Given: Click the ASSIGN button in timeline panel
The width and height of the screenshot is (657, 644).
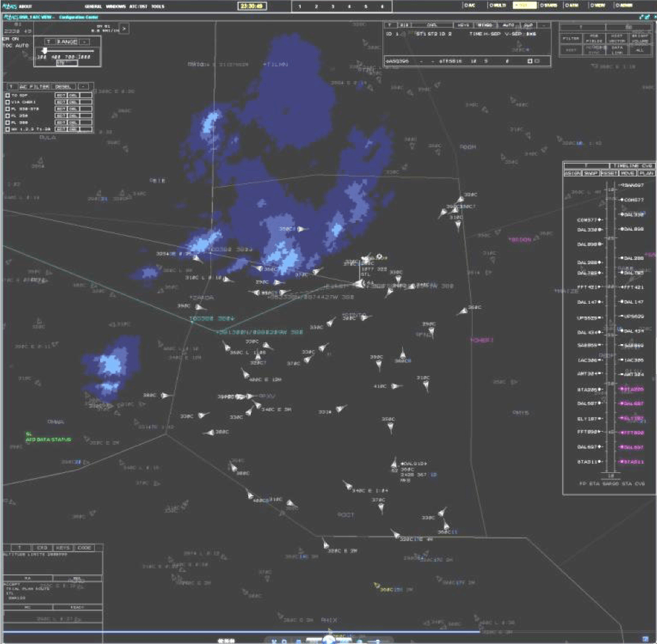Looking at the screenshot, I should [572, 173].
